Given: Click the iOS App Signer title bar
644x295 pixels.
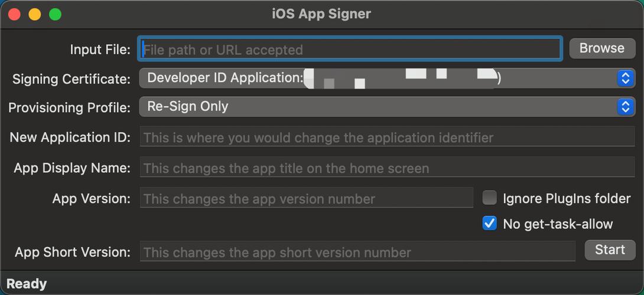Looking at the screenshot, I should pyautogui.click(x=321, y=14).
